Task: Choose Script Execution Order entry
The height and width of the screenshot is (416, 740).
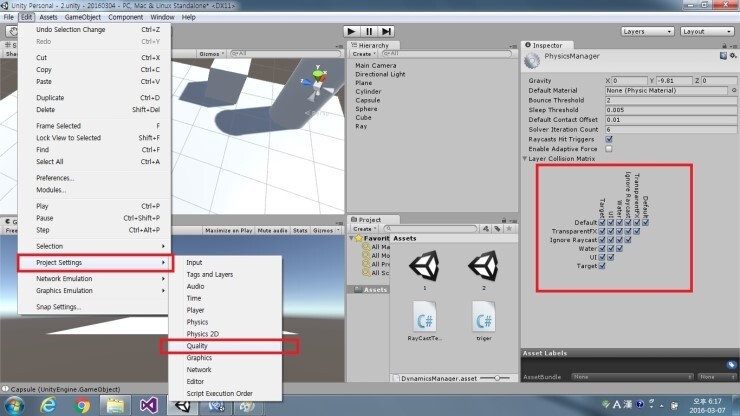Action: [225, 393]
